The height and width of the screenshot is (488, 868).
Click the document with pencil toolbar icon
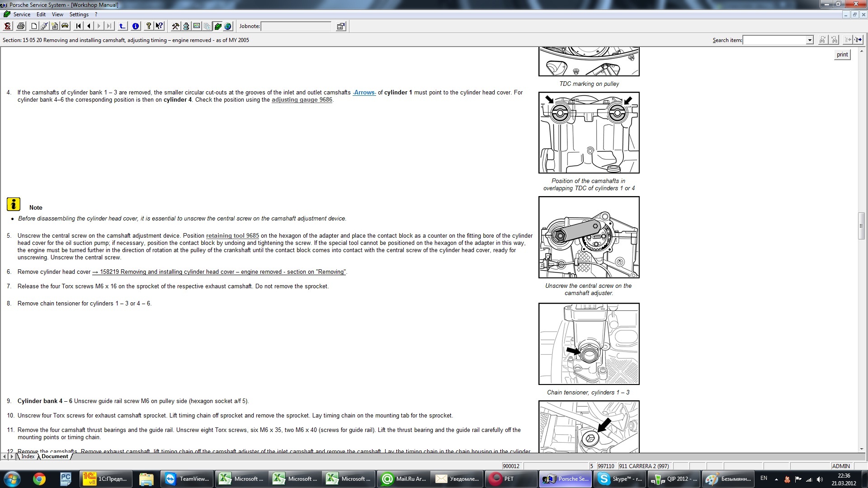[x=44, y=26]
